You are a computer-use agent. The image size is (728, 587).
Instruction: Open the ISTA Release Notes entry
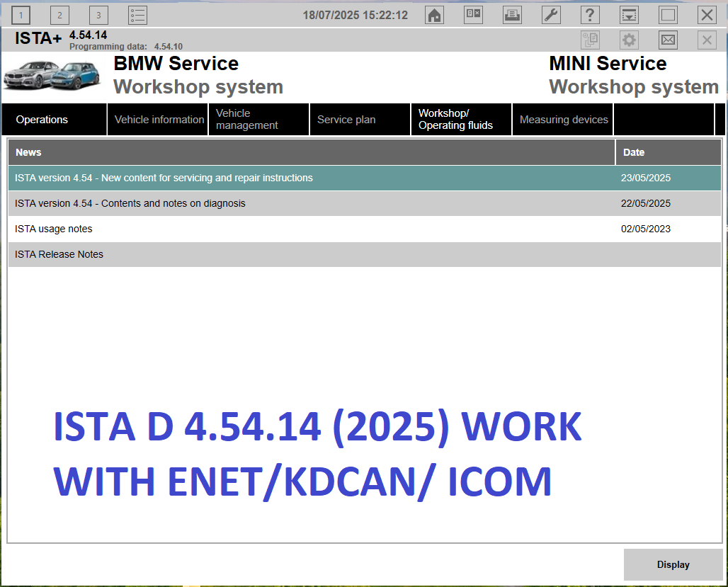point(283,254)
